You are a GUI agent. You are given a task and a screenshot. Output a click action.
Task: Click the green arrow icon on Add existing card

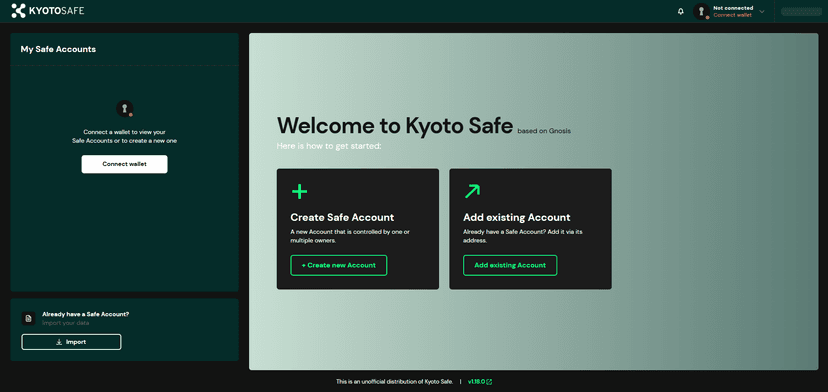click(472, 191)
